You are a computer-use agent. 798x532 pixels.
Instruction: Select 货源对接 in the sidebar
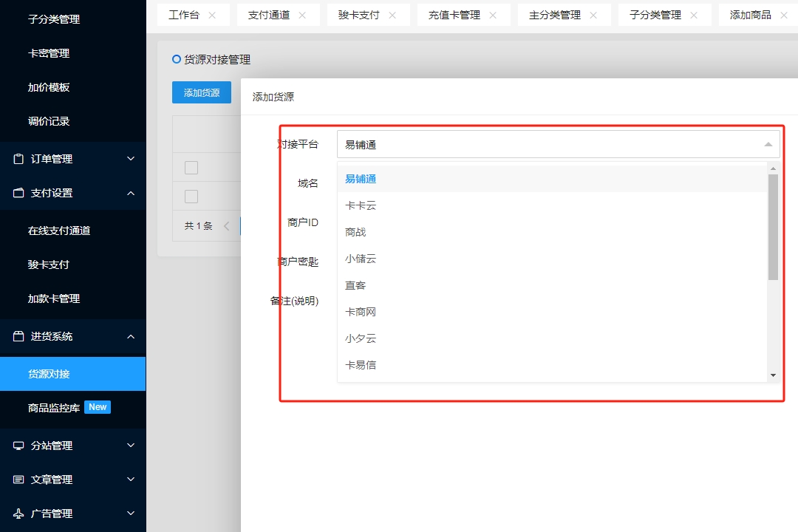click(72, 374)
